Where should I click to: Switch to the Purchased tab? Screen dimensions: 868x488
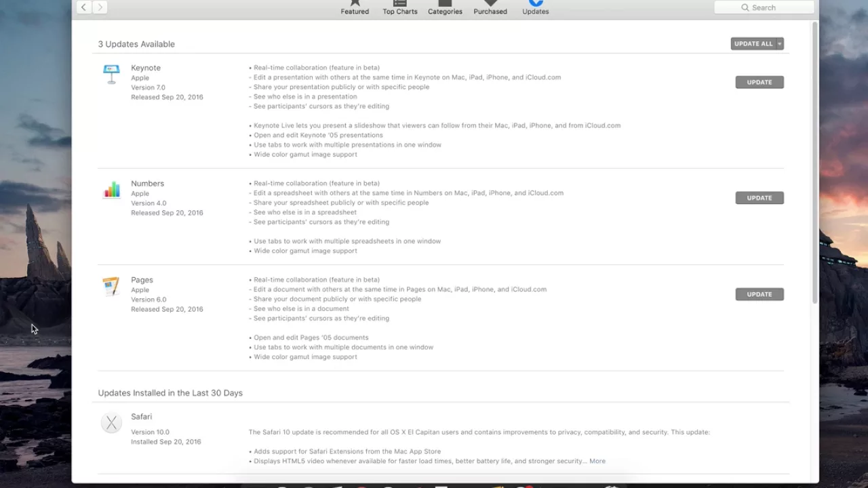(490, 7)
